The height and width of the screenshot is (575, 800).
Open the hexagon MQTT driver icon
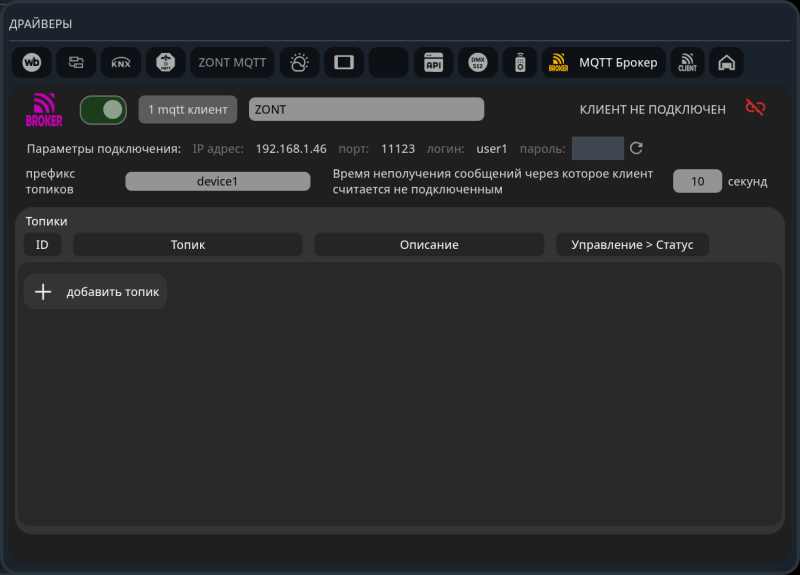tap(165, 62)
